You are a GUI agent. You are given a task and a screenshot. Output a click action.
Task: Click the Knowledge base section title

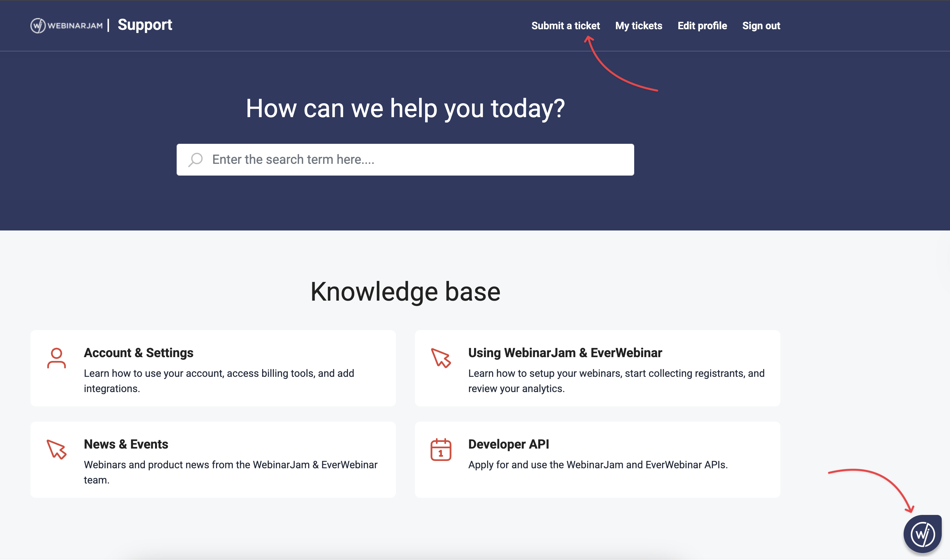pyautogui.click(x=405, y=291)
